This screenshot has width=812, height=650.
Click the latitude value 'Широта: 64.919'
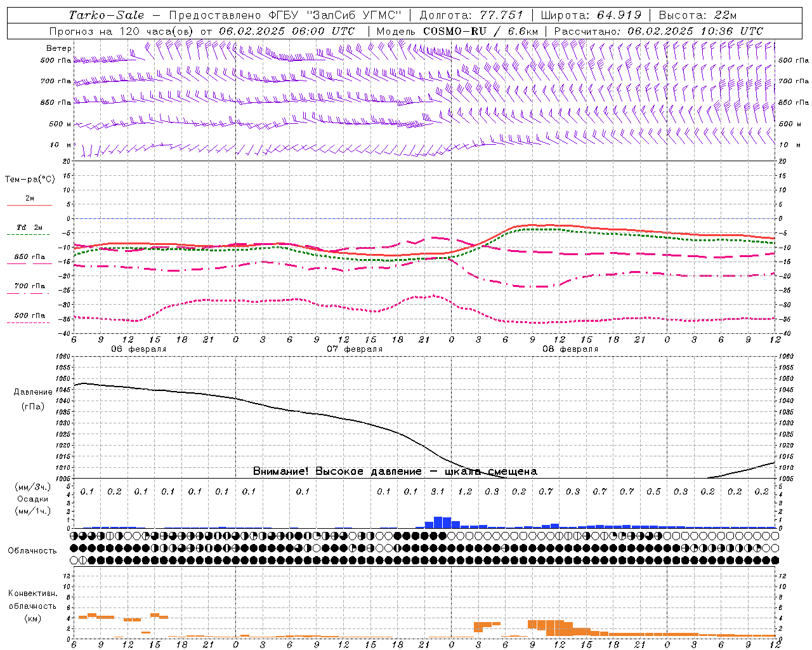pos(591,15)
